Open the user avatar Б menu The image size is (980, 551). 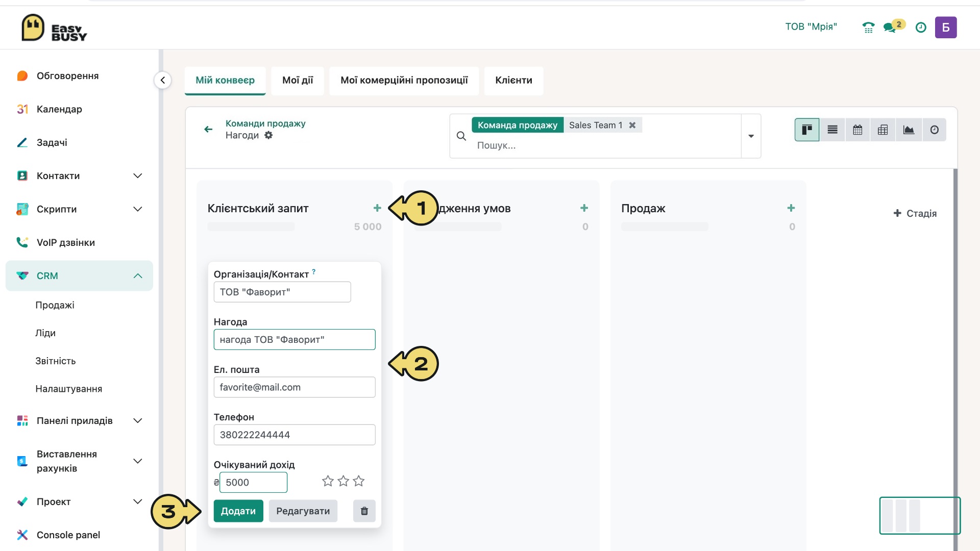[946, 28]
